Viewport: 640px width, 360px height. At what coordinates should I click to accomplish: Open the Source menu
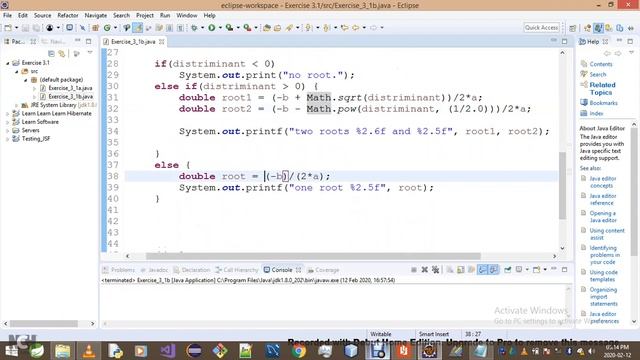42,16
